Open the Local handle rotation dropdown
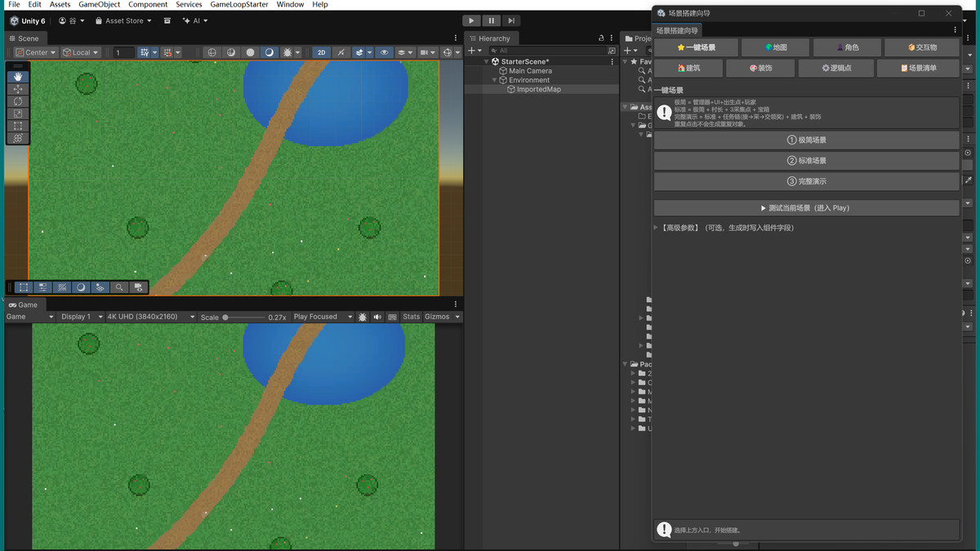980x551 pixels. (x=81, y=52)
